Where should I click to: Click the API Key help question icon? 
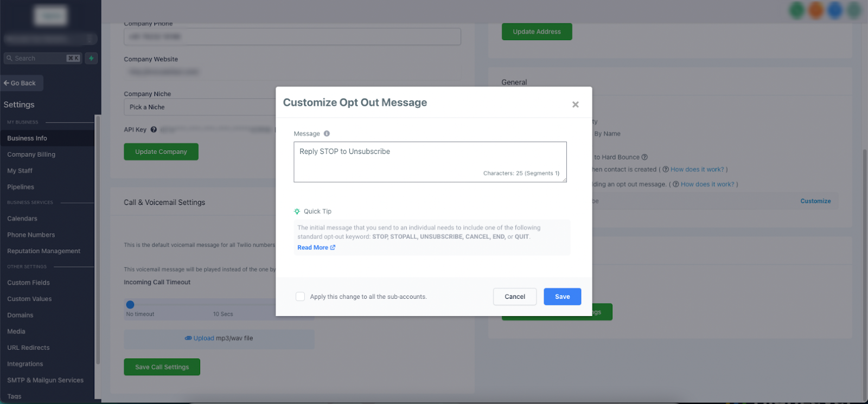click(x=154, y=130)
